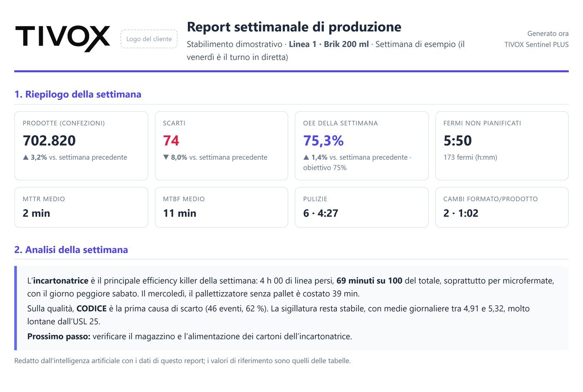Image resolution: width=583 pixels, height=392 pixels.
Task: Click the bold word 'incartonatrice' in the analysis
Action: (x=61, y=281)
